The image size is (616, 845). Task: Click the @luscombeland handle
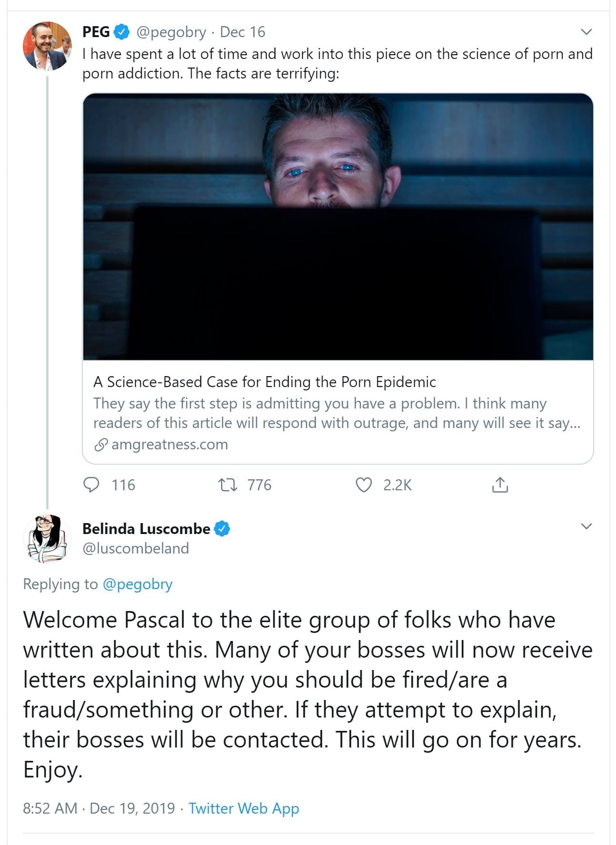point(136,548)
